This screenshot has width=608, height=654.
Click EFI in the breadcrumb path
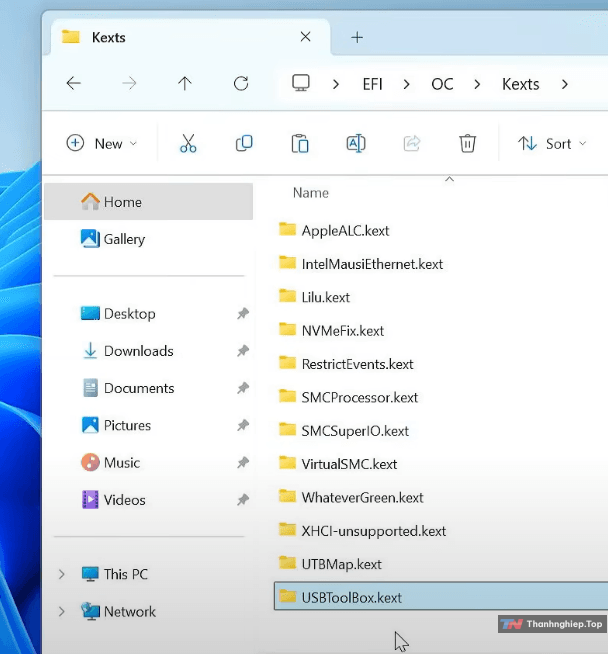[372, 84]
